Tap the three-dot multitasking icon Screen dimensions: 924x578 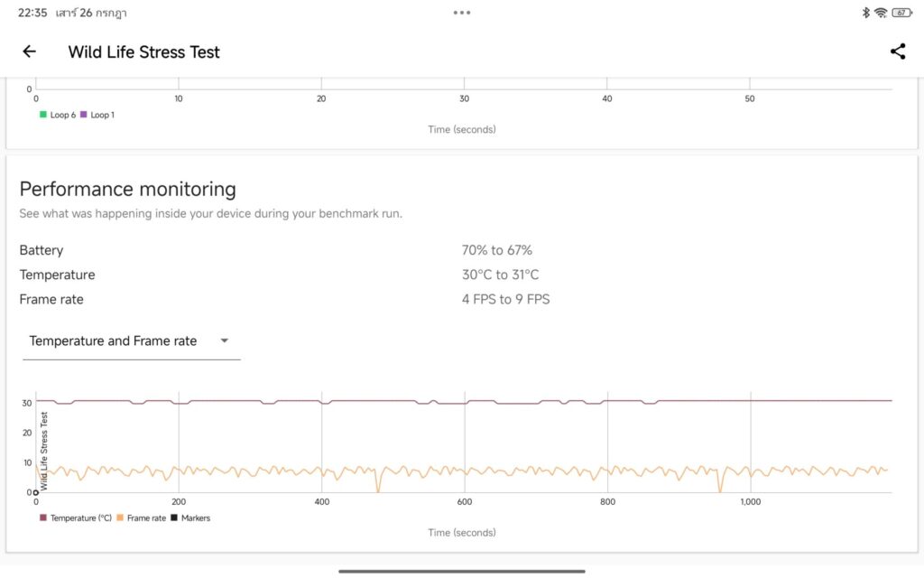point(462,13)
